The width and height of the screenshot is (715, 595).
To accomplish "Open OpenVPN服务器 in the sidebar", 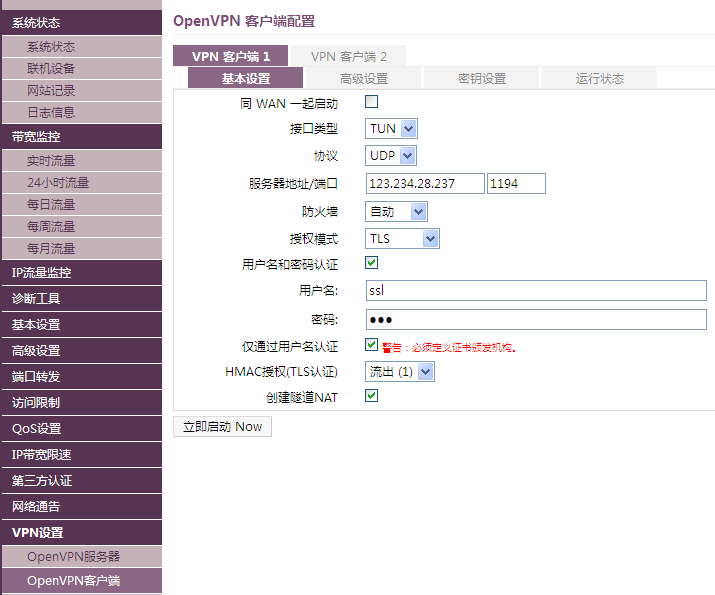I will click(x=73, y=557).
